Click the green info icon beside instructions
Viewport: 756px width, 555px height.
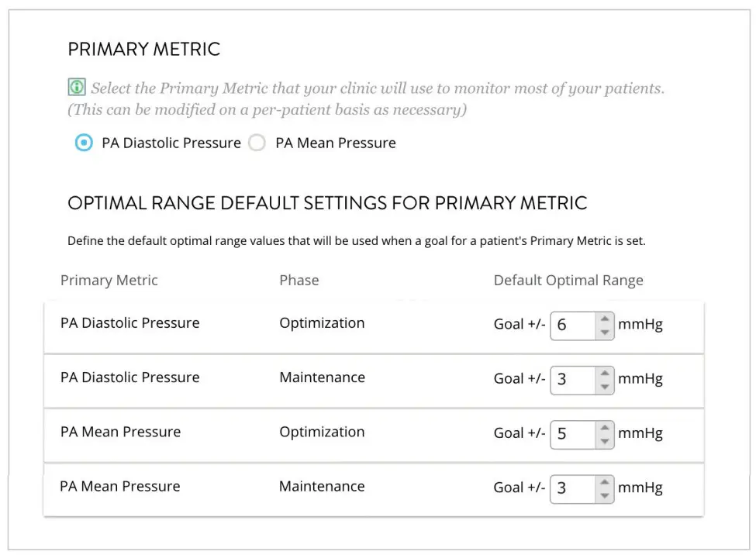pos(77,88)
